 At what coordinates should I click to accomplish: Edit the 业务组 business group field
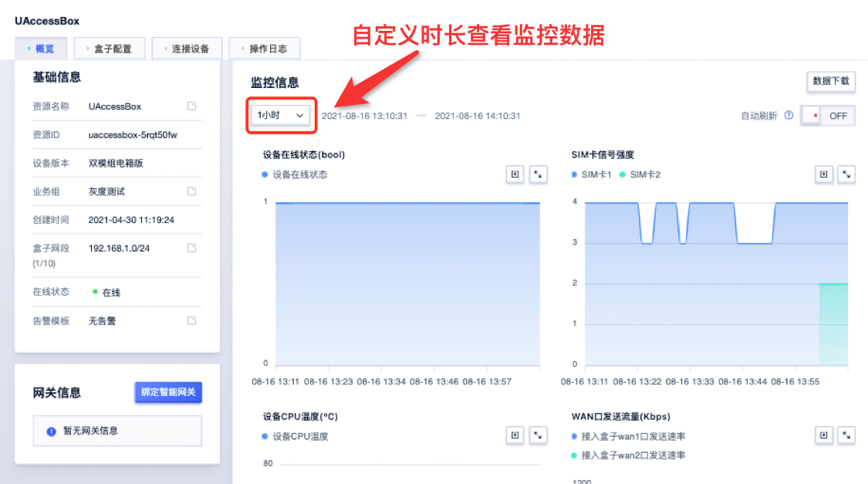pyautogui.click(x=192, y=191)
